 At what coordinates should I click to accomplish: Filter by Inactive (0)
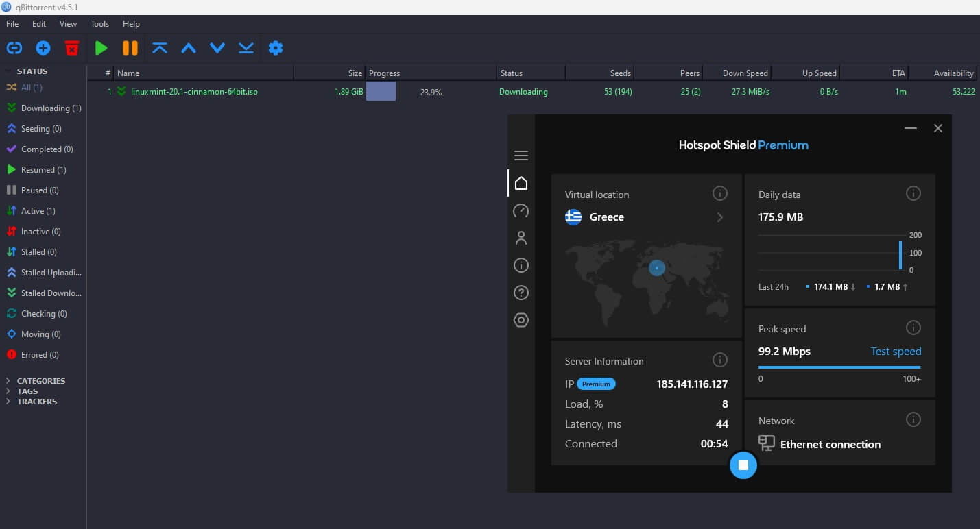34,232
